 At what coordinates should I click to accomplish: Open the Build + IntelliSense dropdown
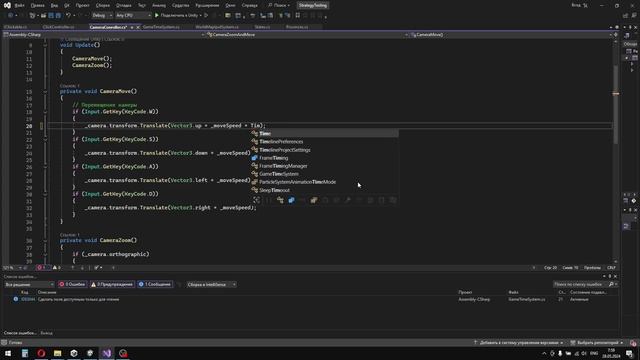coord(211,284)
